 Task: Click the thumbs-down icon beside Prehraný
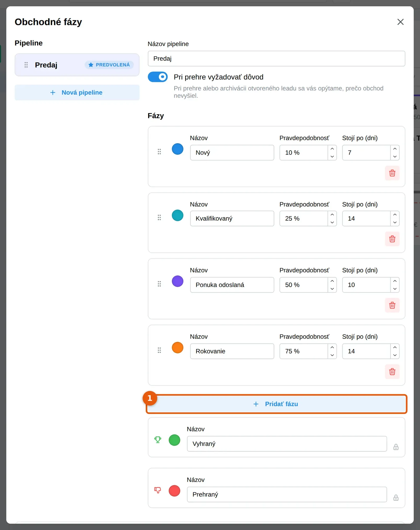pyautogui.click(x=157, y=490)
